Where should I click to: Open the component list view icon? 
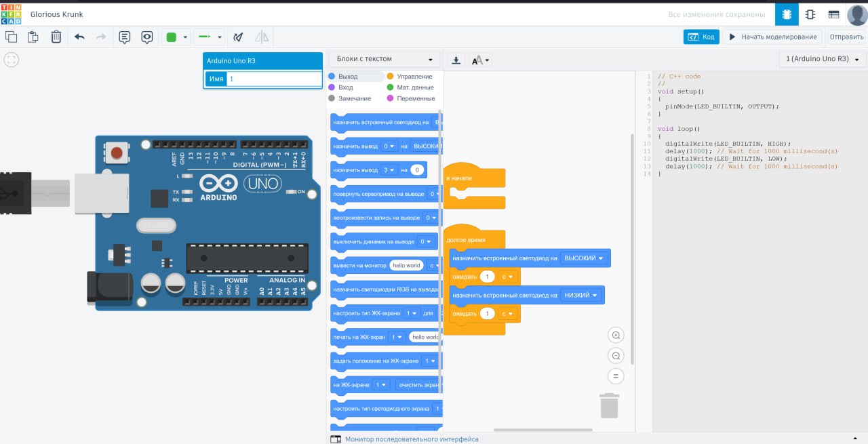833,14
